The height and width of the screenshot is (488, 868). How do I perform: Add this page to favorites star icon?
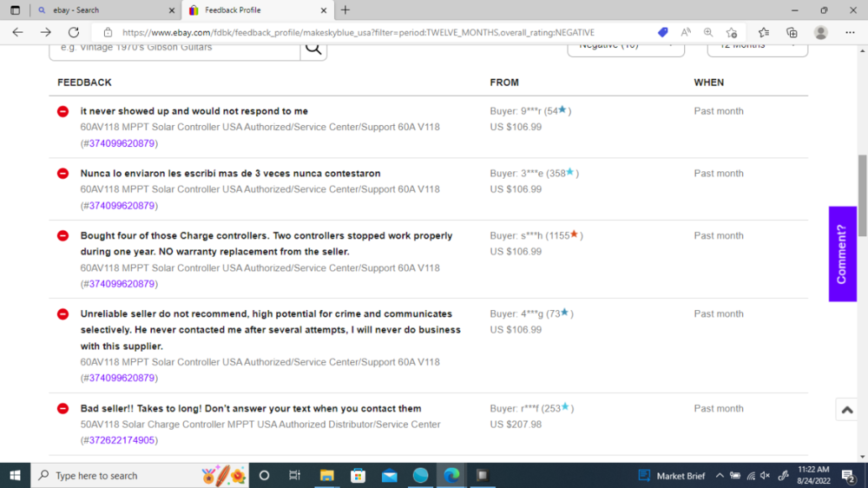pyautogui.click(x=732, y=33)
